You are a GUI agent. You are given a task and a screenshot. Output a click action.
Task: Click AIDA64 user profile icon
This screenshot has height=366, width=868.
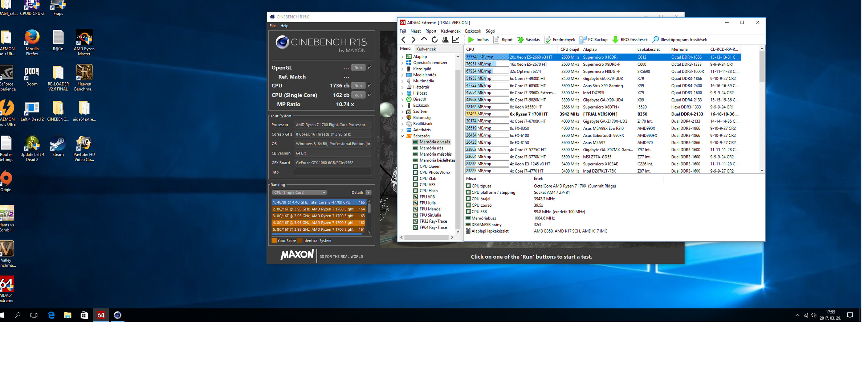[445, 40]
